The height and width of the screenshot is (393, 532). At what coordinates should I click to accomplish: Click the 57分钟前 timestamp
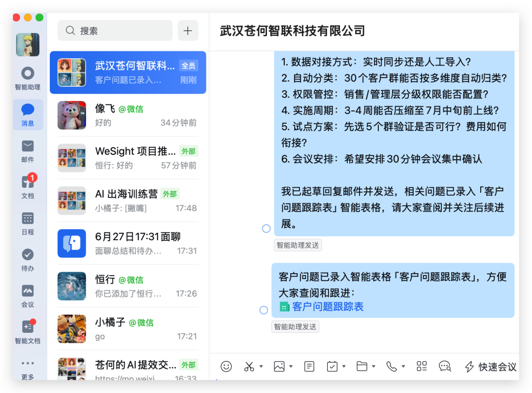179,165
